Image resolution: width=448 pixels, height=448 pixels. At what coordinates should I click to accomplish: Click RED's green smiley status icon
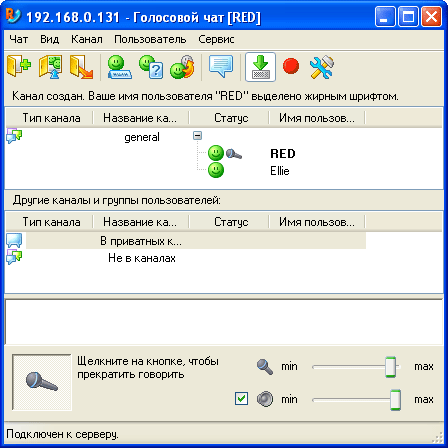pos(216,153)
